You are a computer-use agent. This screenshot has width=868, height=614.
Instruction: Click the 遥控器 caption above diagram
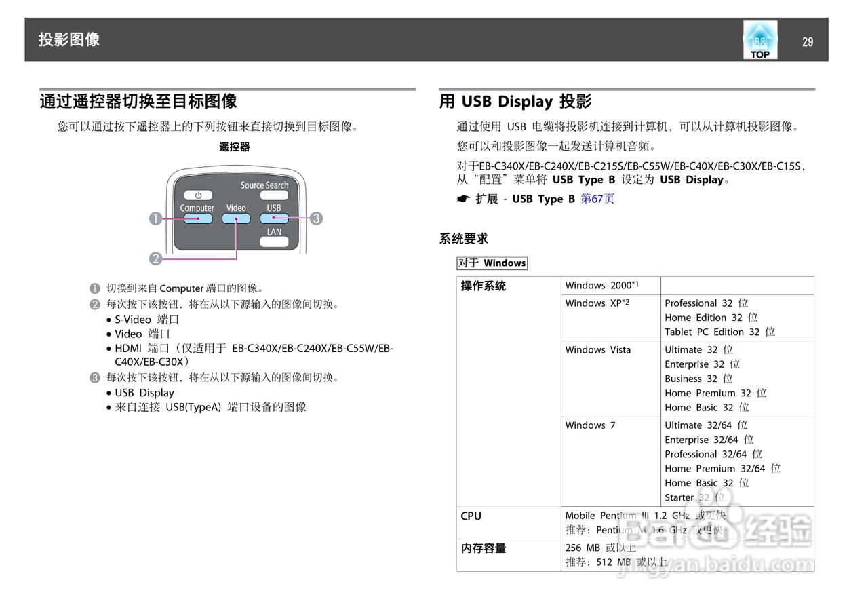(235, 147)
